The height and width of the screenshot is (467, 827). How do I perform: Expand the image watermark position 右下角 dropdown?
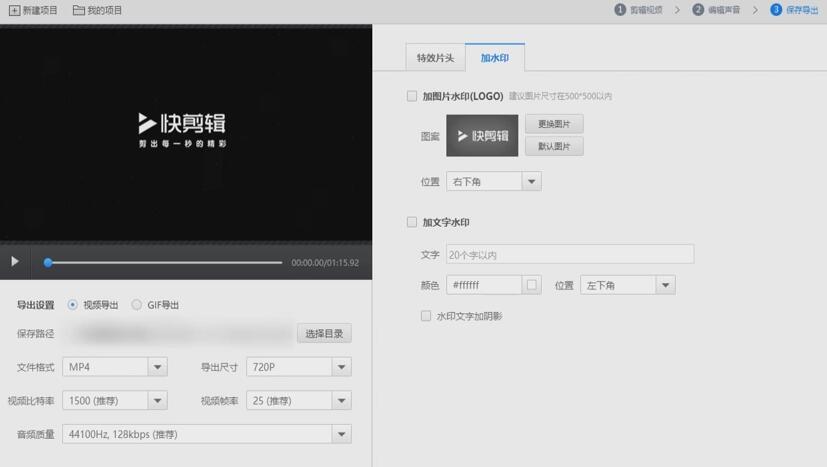pyautogui.click(x=532, y=182)
